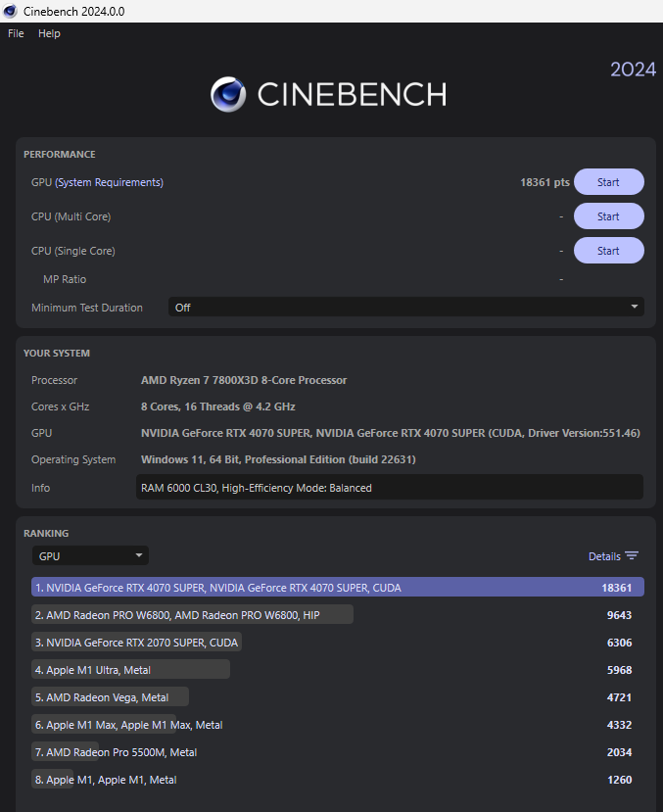Start the GPU benchmark test

tap(609, 182)
